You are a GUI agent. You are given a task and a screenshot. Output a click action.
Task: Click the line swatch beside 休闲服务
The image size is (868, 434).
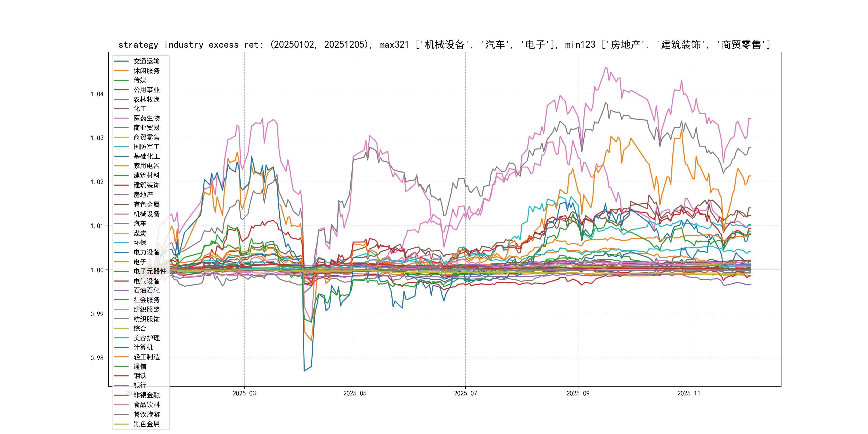tap(121, 71)
